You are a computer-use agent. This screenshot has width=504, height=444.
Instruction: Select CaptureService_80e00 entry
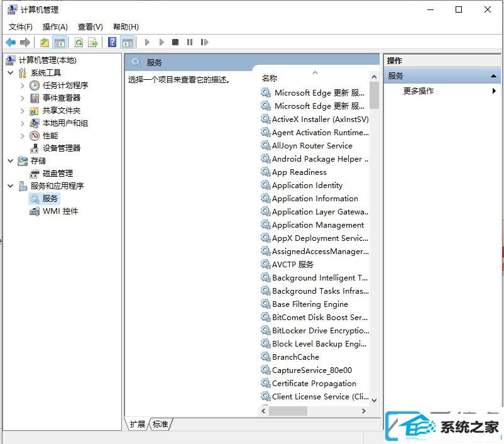[x=312, y=370]
